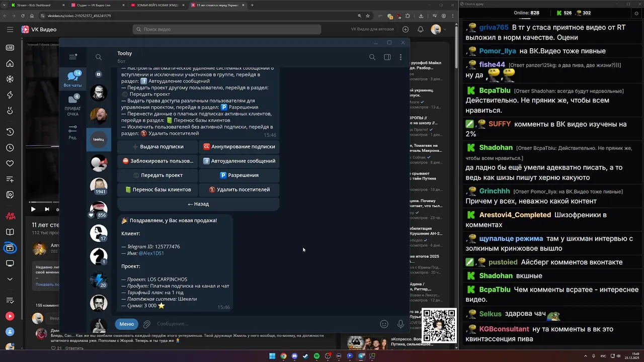Screen dimensions: 644x362
Task: Click the voice message microphone icon
Action: 400,324
